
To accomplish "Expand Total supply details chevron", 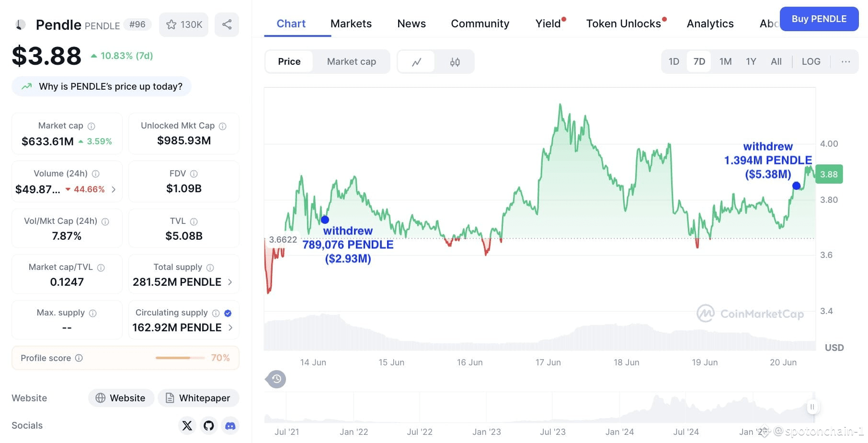I will point(230,282).
